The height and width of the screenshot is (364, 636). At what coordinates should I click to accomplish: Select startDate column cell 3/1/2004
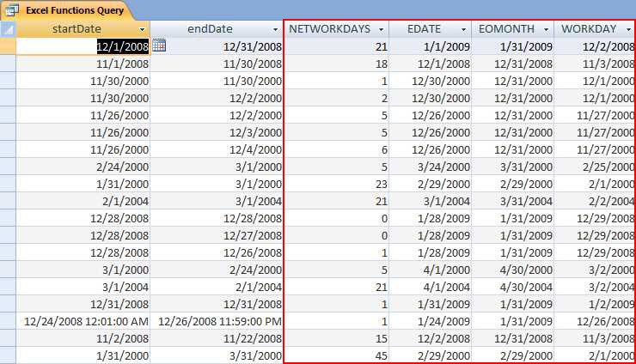tap(83, 287)
